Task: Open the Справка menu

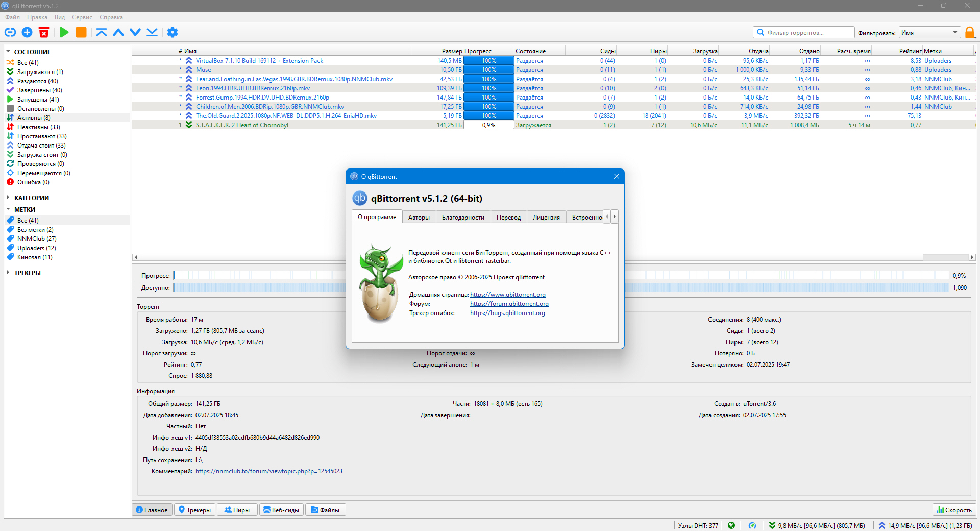Action: click(x=111, y=17)
